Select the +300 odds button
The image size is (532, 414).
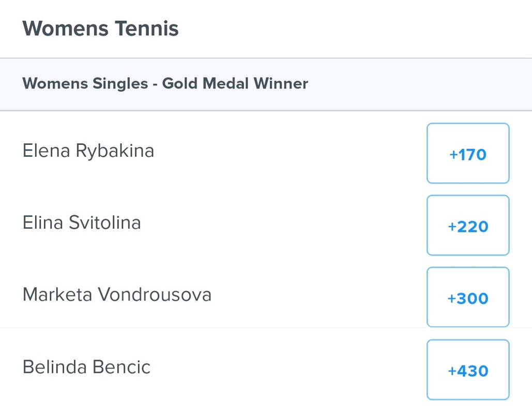tap(468, 297)
